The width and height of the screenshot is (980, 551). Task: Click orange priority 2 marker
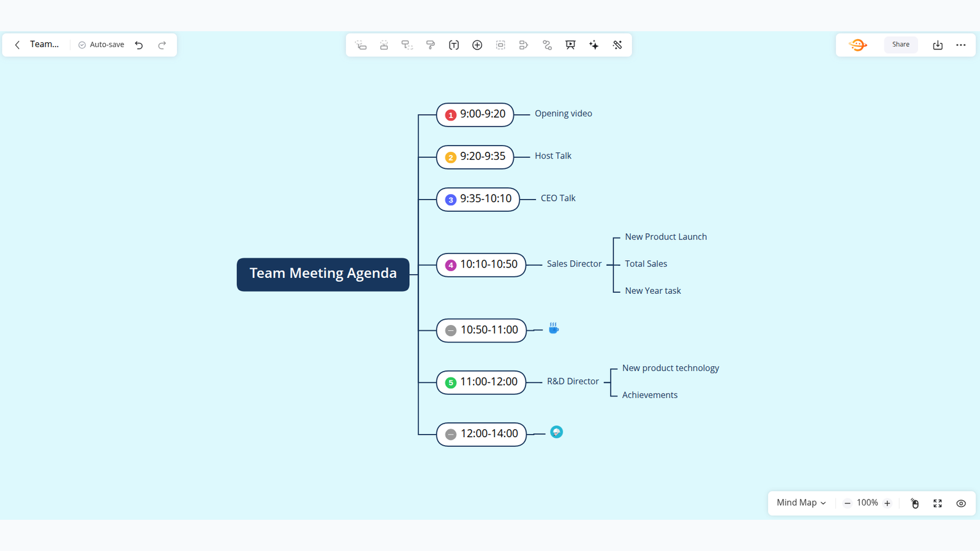[x=451, y=157]
